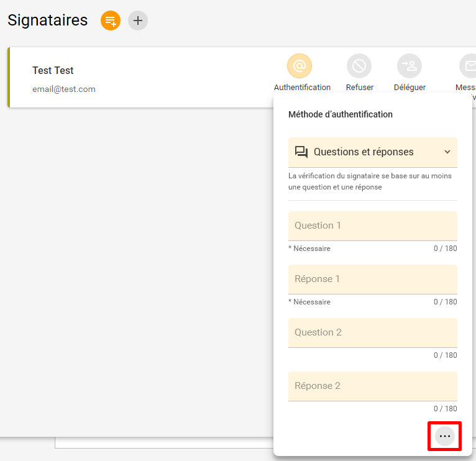Select the Test Test signatory name

[x=53, y=70]
